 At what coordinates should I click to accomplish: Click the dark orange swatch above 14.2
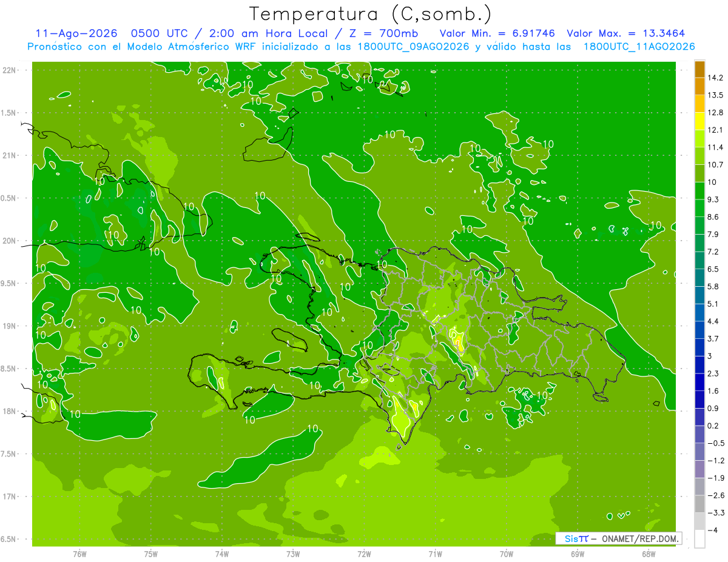[x=699, y=69]
